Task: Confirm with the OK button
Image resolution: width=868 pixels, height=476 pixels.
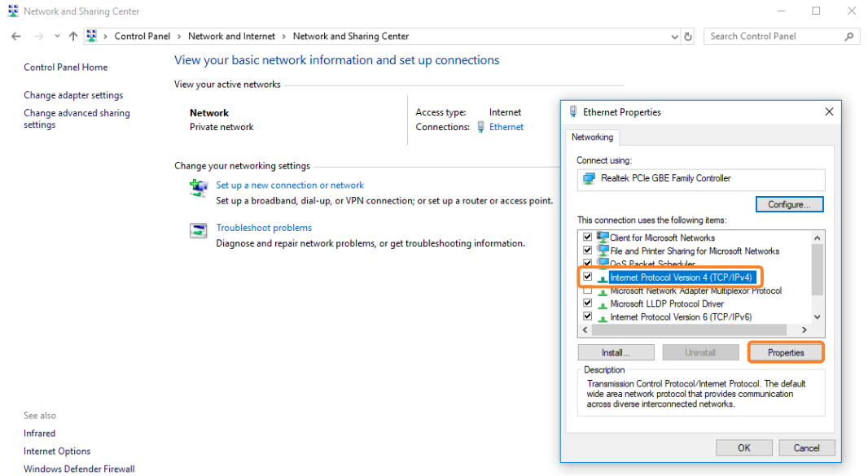Action: (744, 448)
